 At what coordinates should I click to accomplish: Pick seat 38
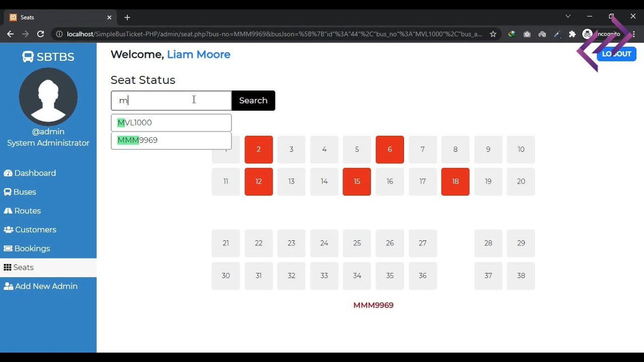[x=521, y=276]
